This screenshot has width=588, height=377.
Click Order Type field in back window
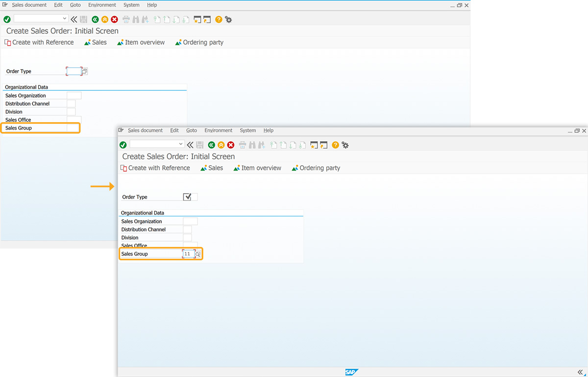click(x=73, y=72)
